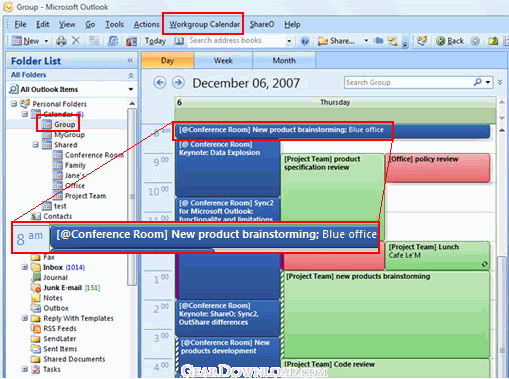The height and width of the screenshot is (379, 509).
Task: Expand the Reply With Templates node
Action: click(25, 318)
